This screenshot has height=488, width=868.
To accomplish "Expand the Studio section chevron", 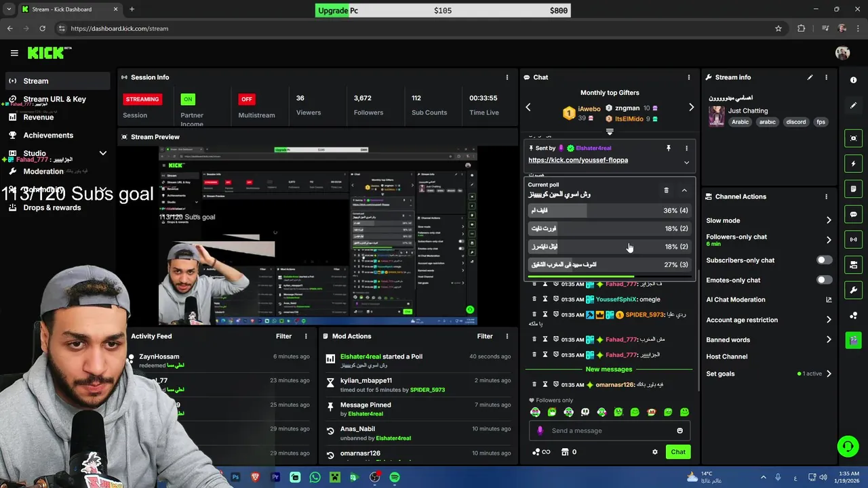I will pyautogui.click(x=103, y=153).
